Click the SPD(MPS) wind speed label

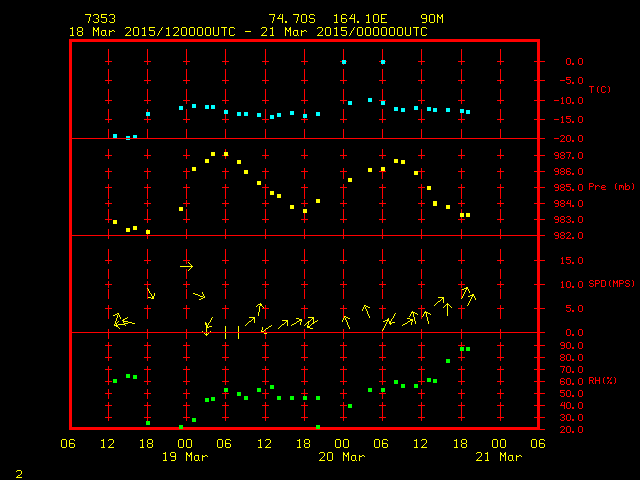point(611,284)
